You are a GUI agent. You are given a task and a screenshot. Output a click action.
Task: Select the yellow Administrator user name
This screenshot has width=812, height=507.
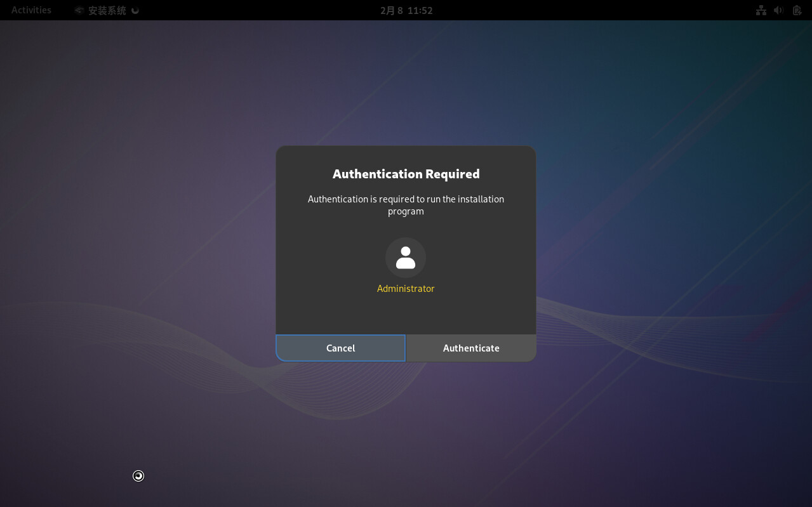(x=405, y=289)
